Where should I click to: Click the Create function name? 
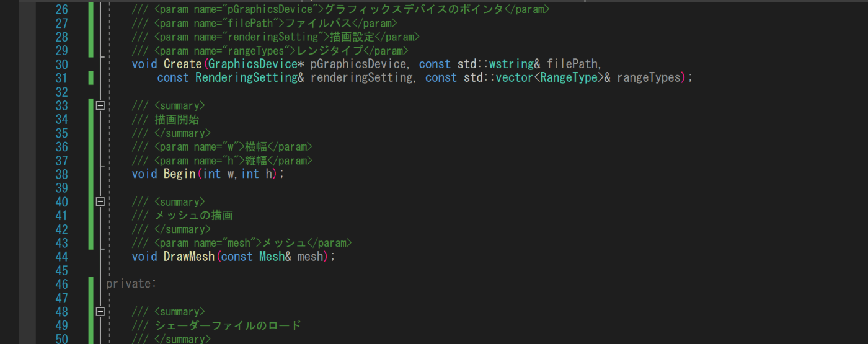point(182,64)
